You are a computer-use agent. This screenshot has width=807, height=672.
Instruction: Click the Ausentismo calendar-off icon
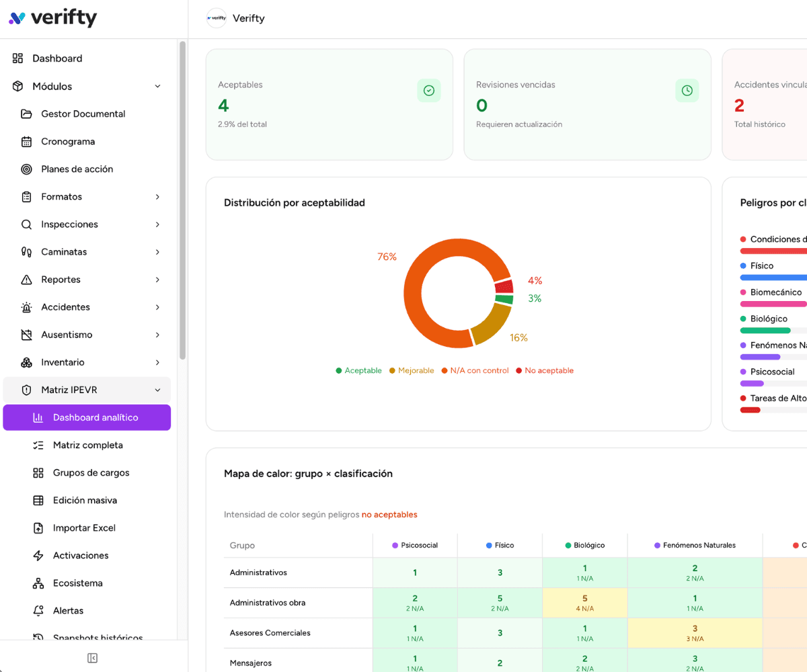[x=27, y=334]
